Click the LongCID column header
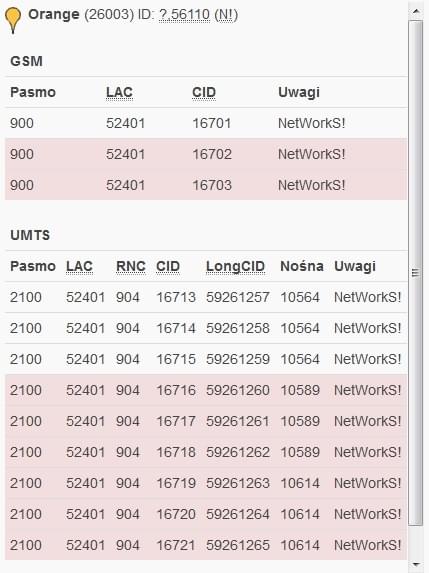The height and width of the screenshot is (573, 429). click(x=235, y=266)
